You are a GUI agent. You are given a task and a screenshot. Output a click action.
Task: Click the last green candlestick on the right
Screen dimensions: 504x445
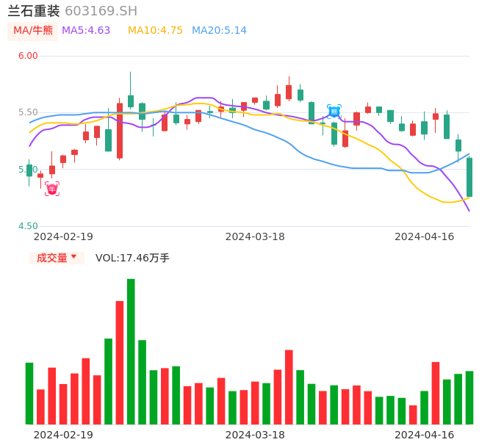(469, 177)
